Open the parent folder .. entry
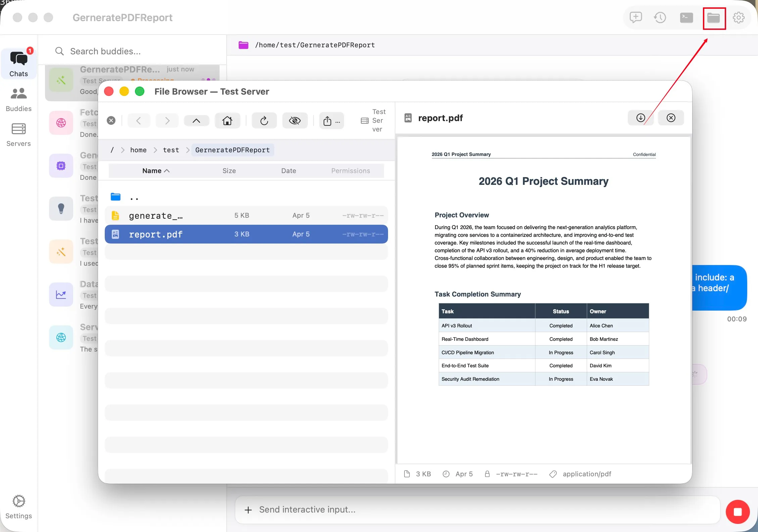 pos(246,197)
